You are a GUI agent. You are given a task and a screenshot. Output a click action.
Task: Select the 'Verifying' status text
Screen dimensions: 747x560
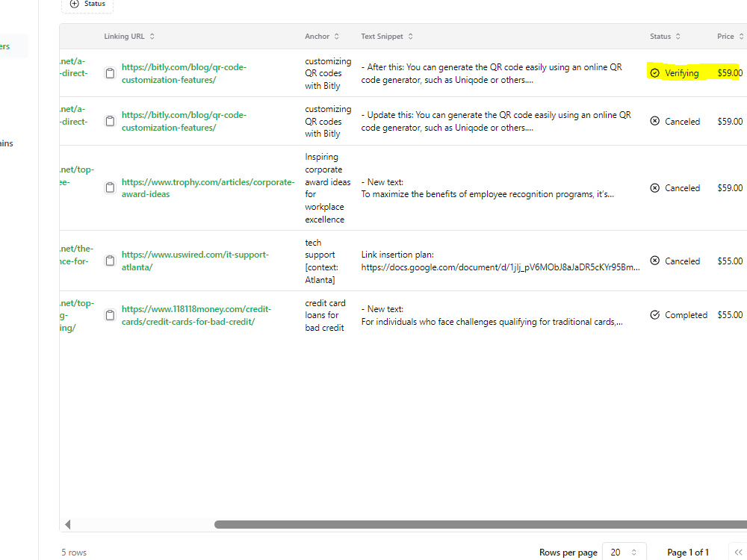tap(682, 73)
